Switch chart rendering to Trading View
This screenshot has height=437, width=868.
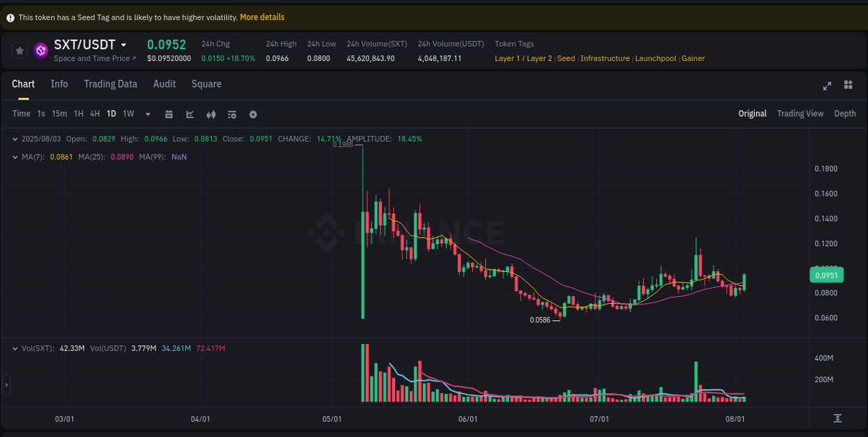click(x=800, y=113)
